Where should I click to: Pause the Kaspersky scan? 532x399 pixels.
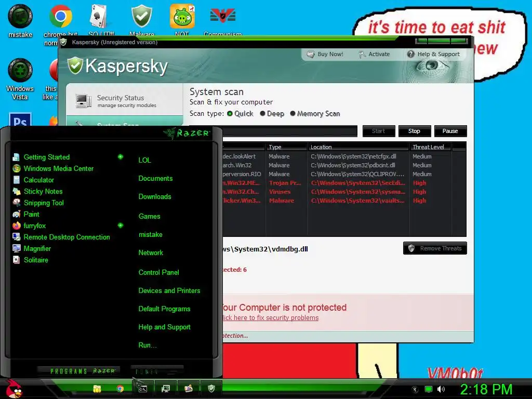click(x=450, y=131)
